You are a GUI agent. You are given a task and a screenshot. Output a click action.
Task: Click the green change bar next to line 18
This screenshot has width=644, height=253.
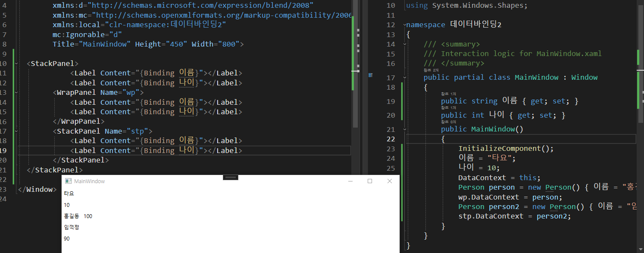(402, 87)
